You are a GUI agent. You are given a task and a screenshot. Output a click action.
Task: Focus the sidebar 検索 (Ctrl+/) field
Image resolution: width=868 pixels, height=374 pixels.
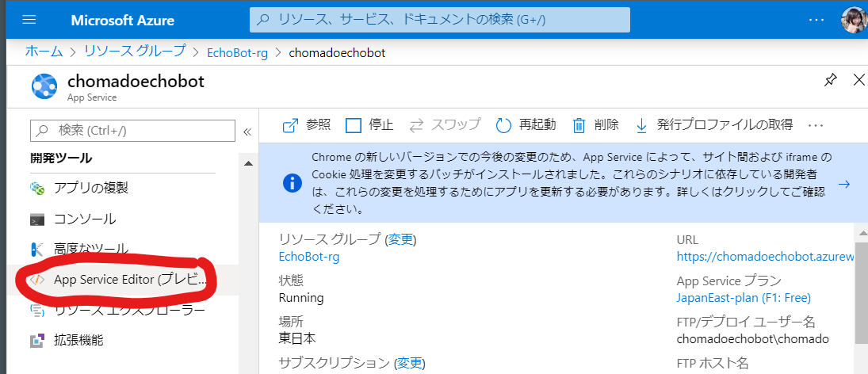tap(133, 131)
